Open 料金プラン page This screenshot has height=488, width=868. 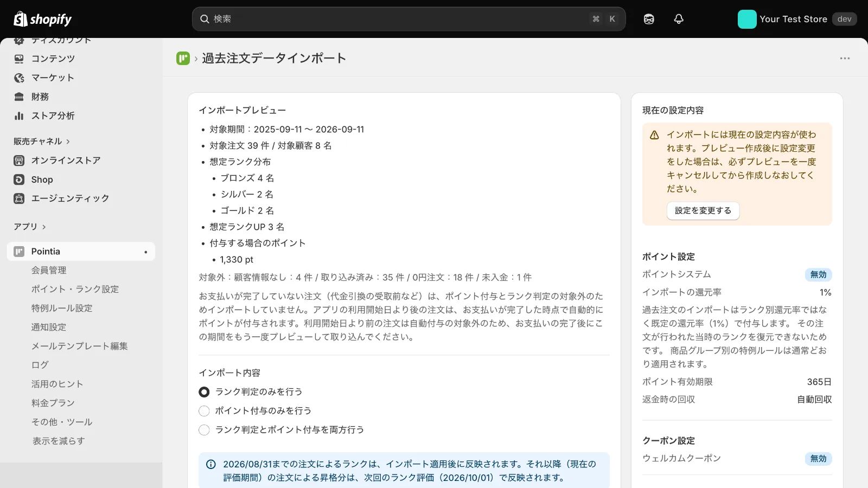point(53,403)
